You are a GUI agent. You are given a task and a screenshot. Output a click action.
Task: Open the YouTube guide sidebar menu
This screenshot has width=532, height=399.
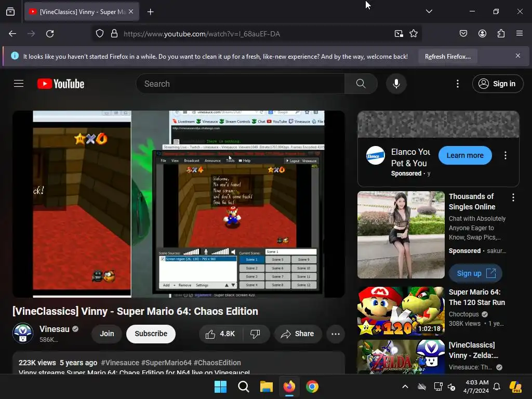tap(19, 84)
